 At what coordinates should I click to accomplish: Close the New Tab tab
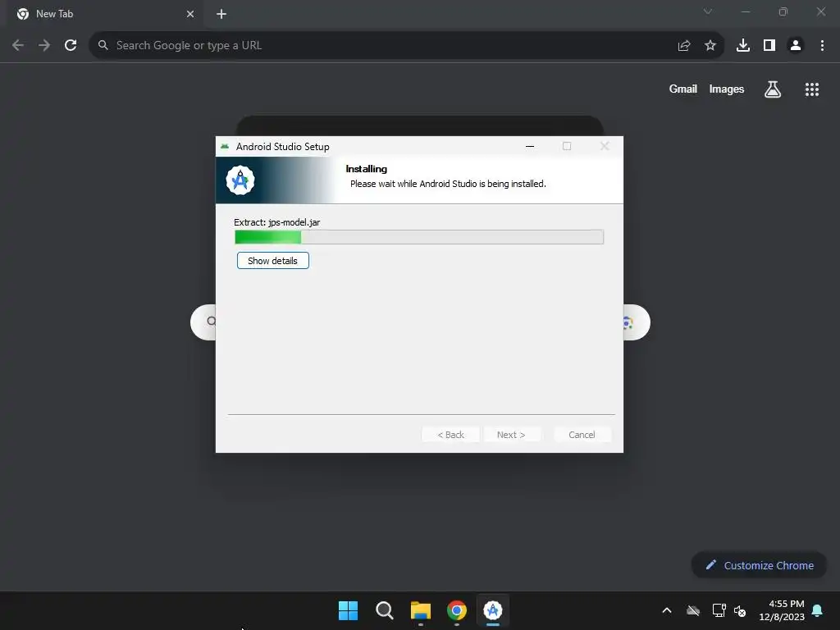pyautogui.click(x=190, y=14)
